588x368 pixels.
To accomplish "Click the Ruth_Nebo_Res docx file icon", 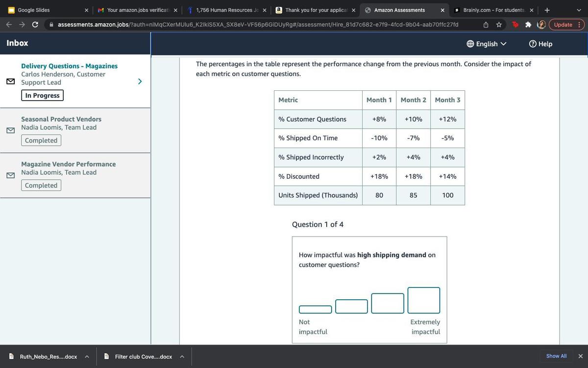I will (11, 357).
